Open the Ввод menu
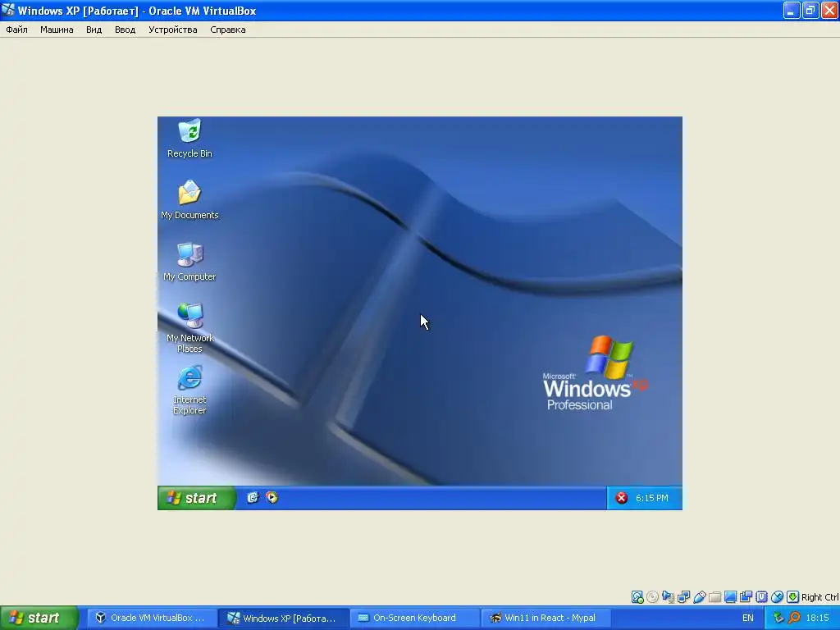This screenshot has width=840, height=630. [x=125, y=30]
